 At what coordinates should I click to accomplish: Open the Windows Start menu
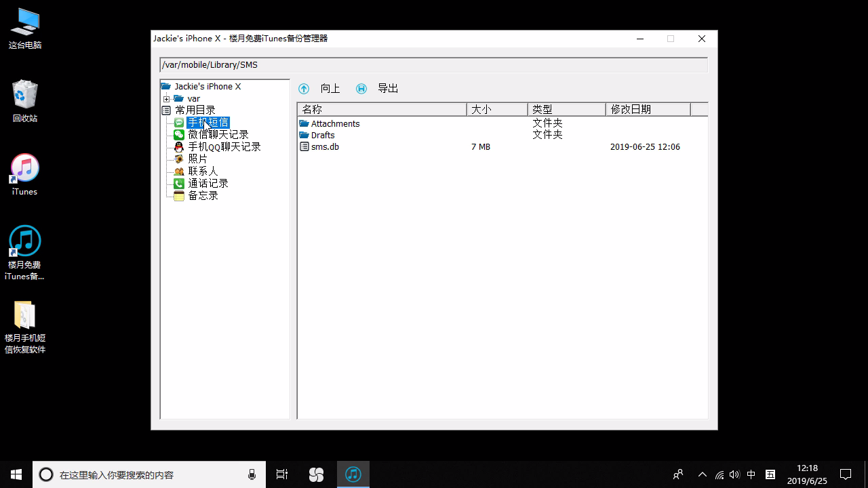point(16,474)
